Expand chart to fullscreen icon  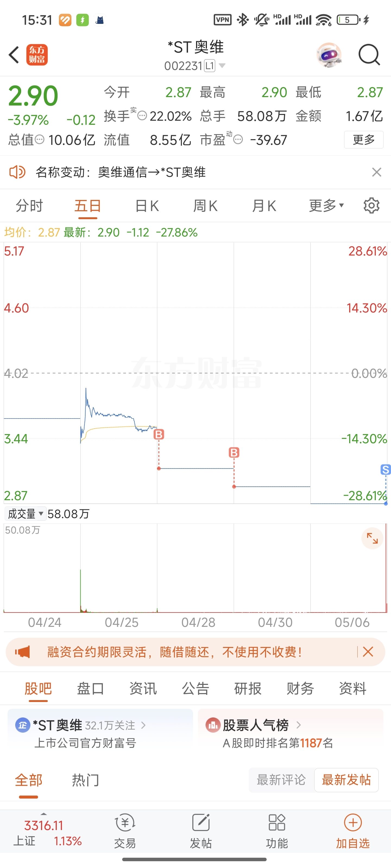pyautogui.click(x=372, y=538)
